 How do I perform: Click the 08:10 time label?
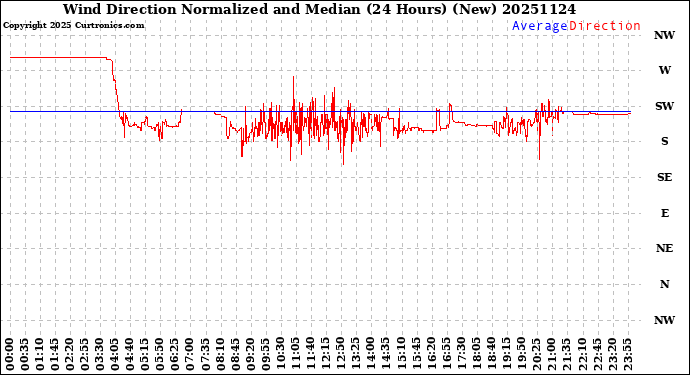tap(220, 355)
